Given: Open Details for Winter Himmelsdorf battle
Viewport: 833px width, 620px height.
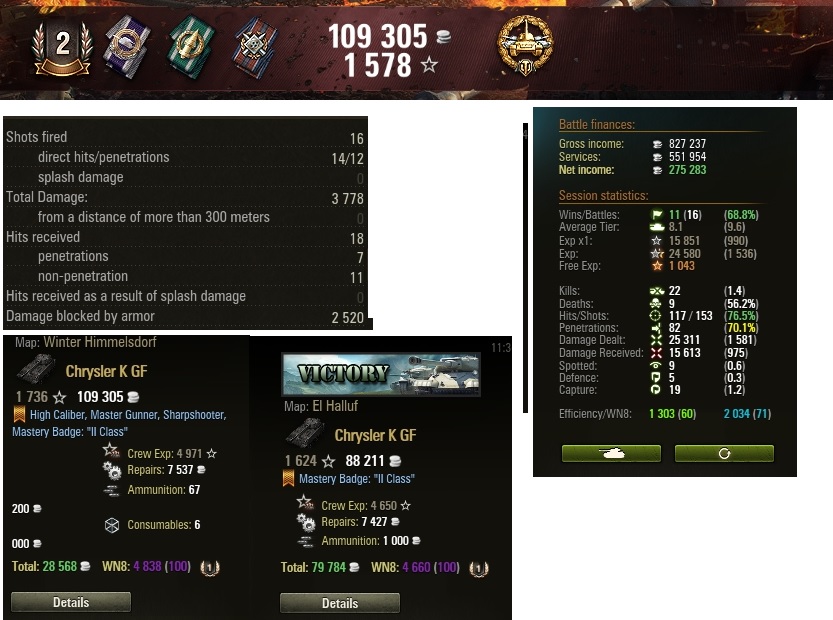Looking at the screenshot, I should pyautogui.click(x=71, y=602).
